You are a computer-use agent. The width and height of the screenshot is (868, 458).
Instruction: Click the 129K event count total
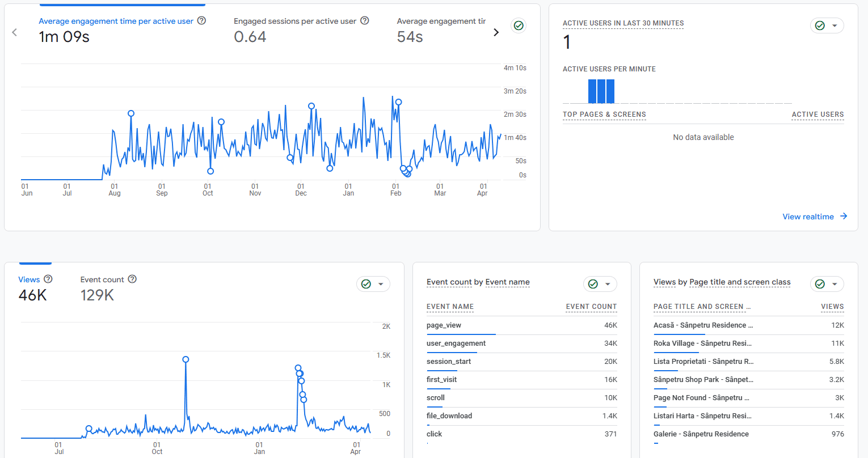[x=97, y=295]
